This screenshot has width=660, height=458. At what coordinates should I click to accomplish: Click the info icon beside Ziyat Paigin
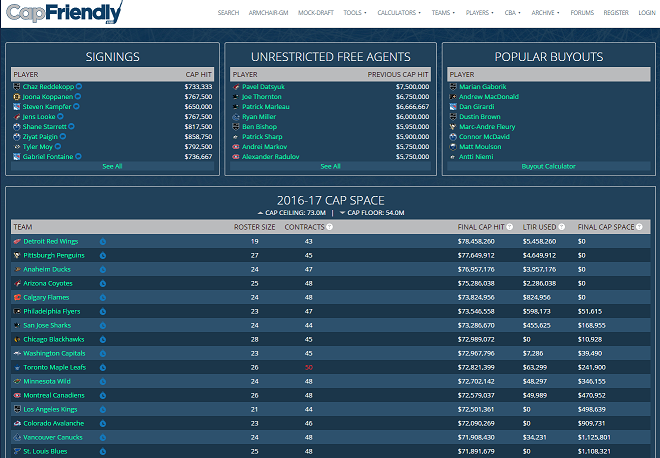pos(63,136)
